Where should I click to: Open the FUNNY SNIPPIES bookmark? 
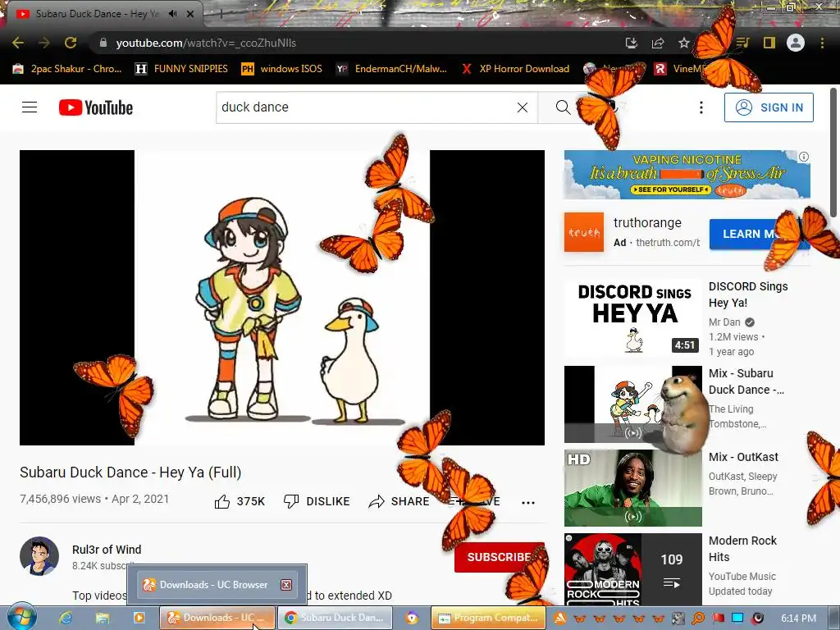click(x=181, y=69)
